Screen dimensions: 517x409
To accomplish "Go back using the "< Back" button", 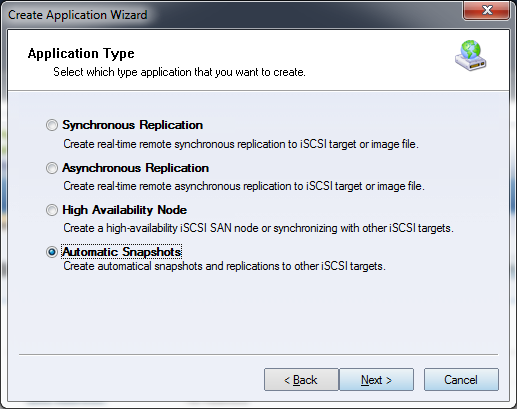I will pyautogui.click(x=301, y=380).
